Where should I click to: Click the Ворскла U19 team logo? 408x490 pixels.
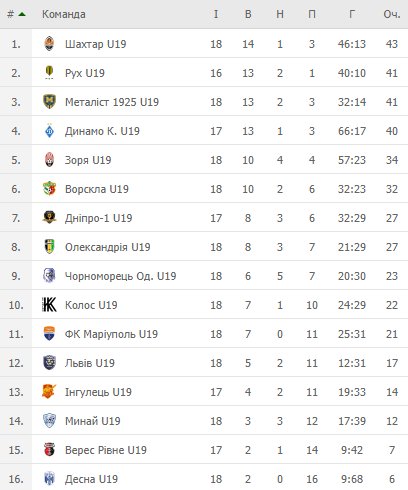[49, 189]
